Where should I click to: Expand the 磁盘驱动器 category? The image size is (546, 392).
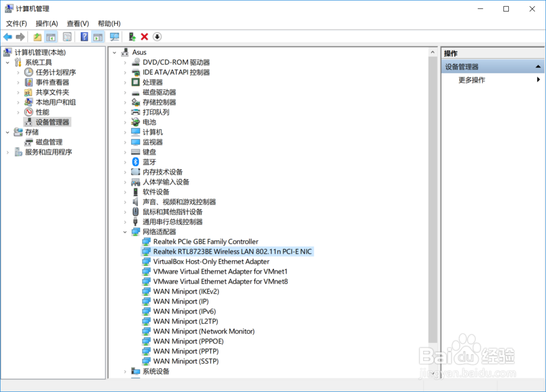[x=125, y=93]
